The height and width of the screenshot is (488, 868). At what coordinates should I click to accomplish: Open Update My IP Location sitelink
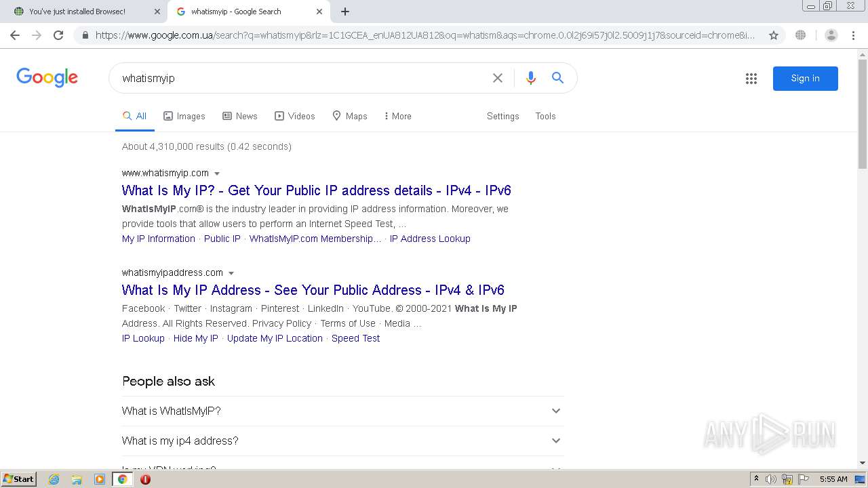click(x=275, y=338)
